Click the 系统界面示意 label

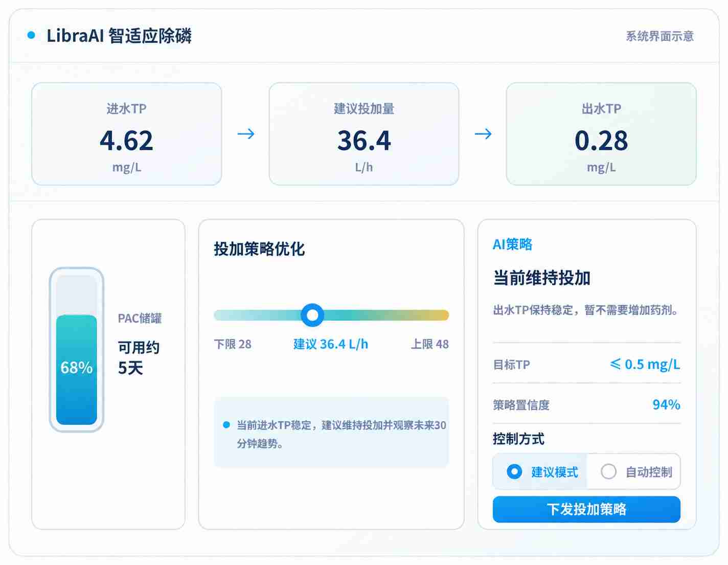click(x=660, y=36)
